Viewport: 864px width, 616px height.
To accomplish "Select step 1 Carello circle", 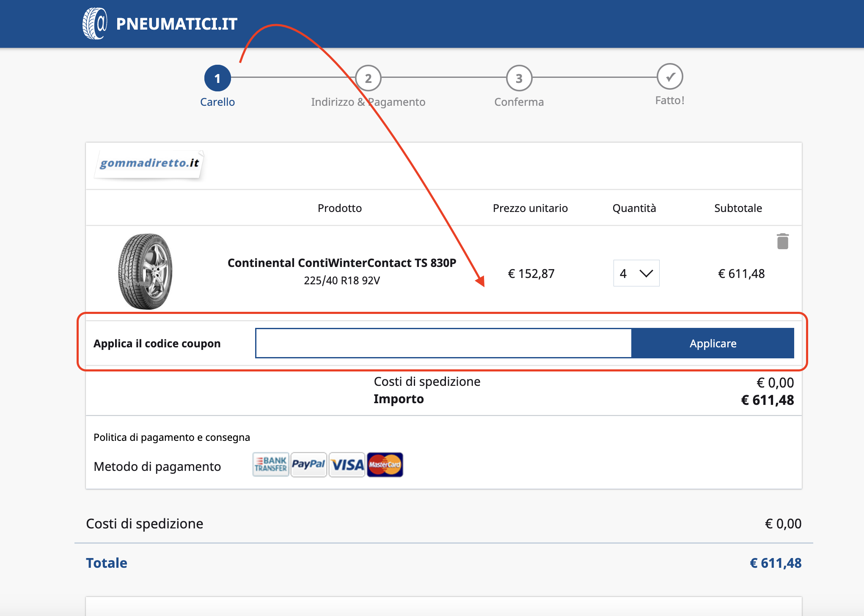I will 217,78.
